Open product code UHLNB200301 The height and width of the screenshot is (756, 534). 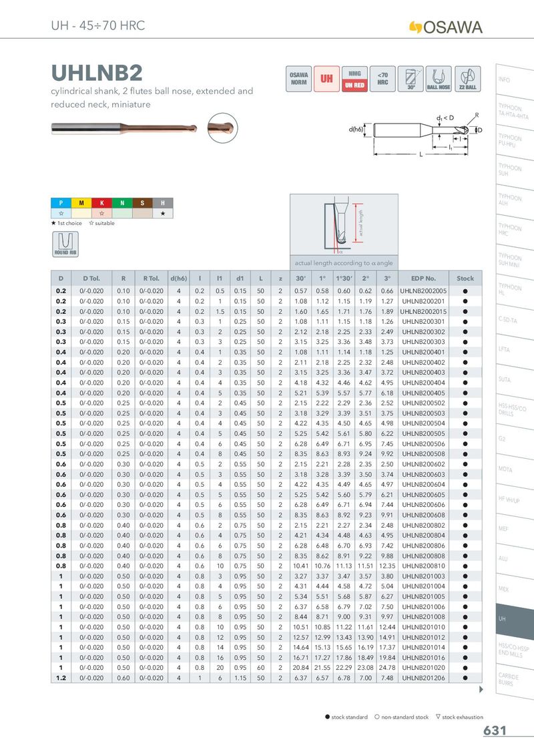pos(424,322)
